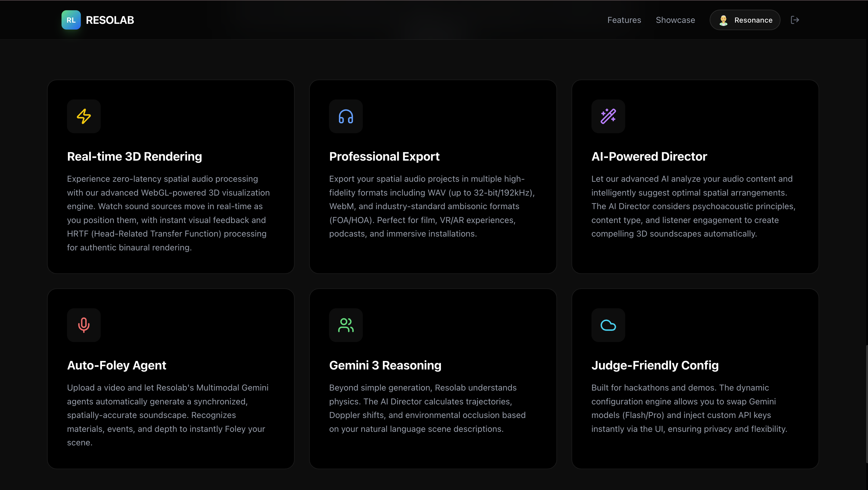Image resolution: width=868 pixels, height=490 pixels.
Task: Select the Professional Export card title
Action: click(384, 156)
